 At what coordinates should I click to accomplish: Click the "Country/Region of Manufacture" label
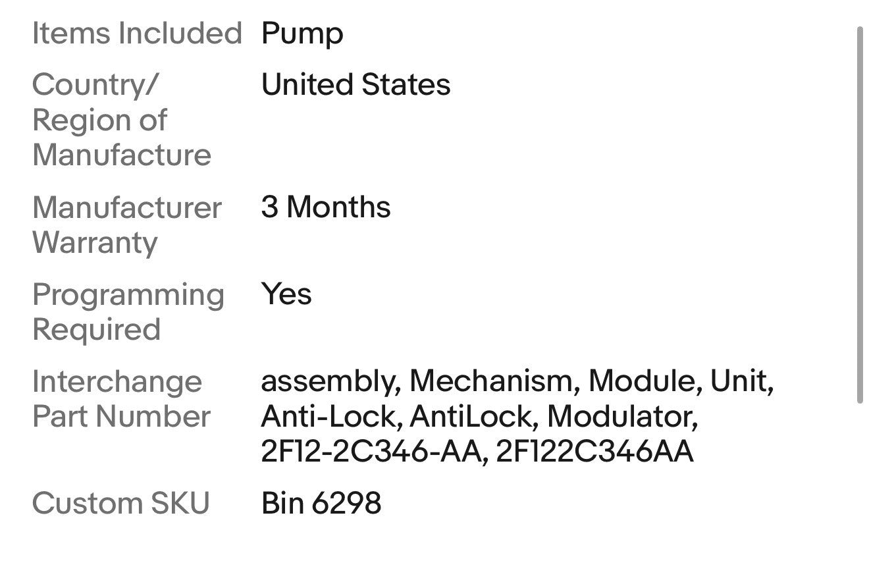click(121, 120)
